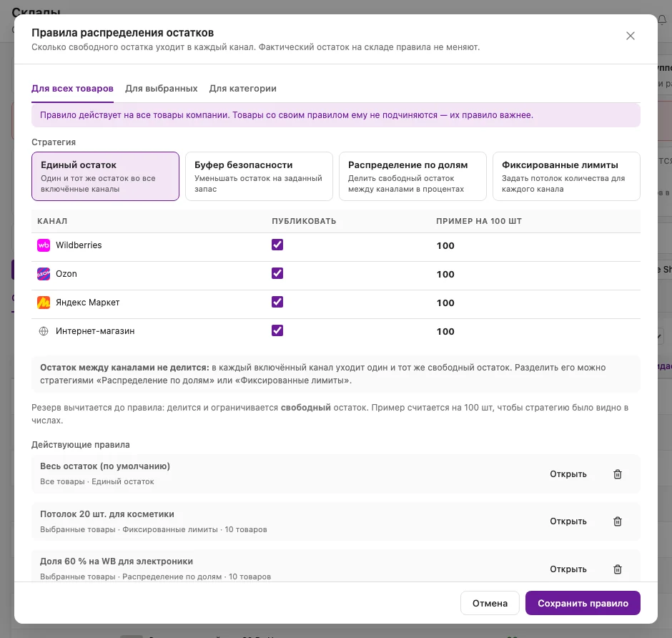This screenshot has height=638, width=672.
Task: Close the stock distribution rules dialog
Action: pos(630,36)
